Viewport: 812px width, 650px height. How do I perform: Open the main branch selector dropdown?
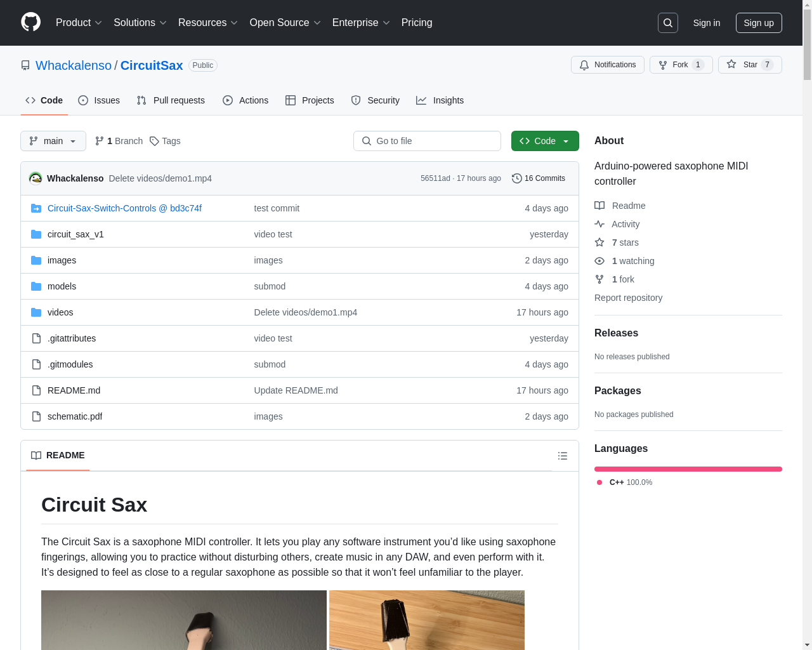pos(53,141)
